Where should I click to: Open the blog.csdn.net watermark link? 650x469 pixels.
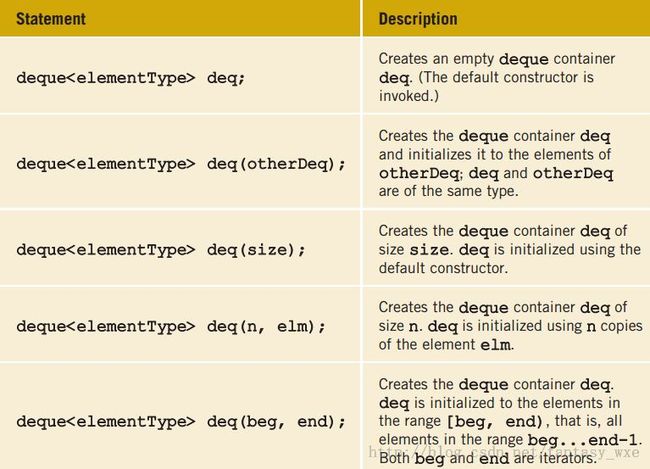(x=504, y=452)
